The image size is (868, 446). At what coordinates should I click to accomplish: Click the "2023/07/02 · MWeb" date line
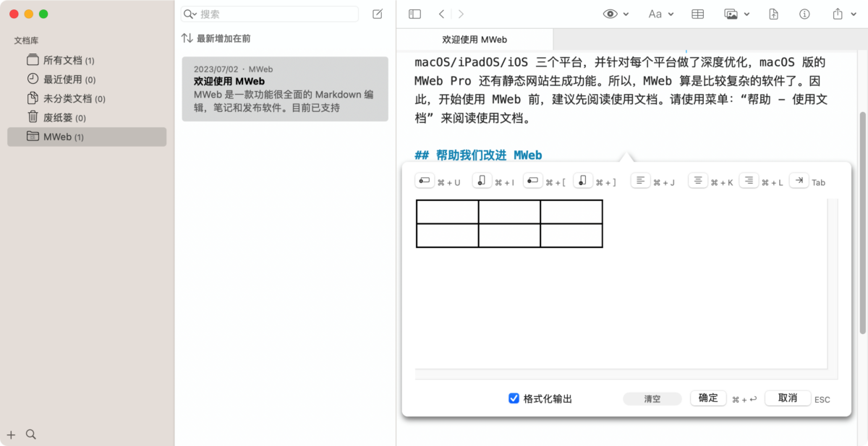pos(233,69)
